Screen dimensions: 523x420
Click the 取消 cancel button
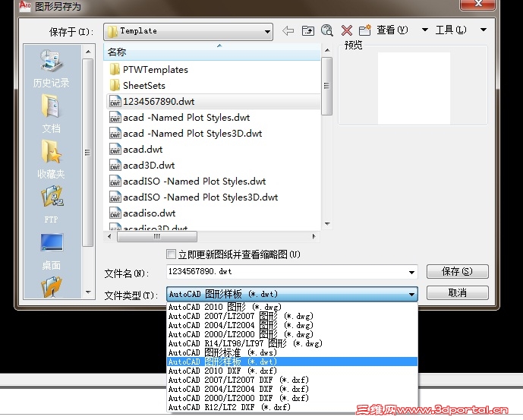(457, 293)
